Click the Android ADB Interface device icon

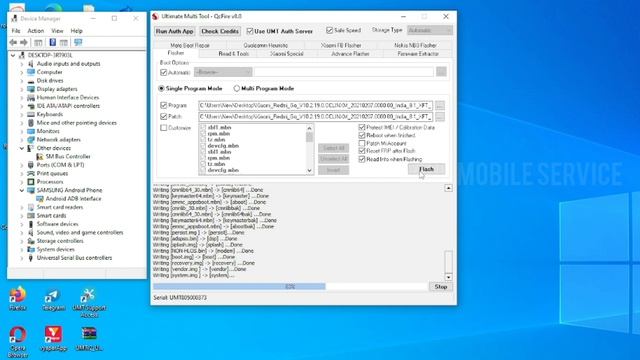(x=40, y=199)
